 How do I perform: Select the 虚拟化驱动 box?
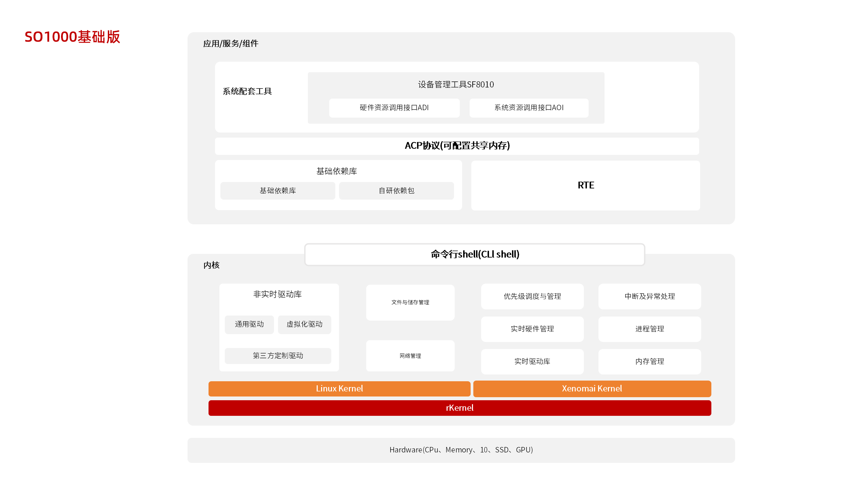point(304,324)
